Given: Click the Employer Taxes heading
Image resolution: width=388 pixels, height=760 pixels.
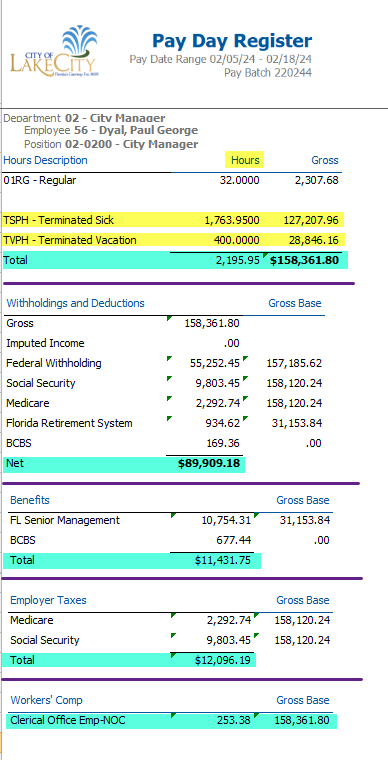Looking at the screenshot, I should [48, 600].
